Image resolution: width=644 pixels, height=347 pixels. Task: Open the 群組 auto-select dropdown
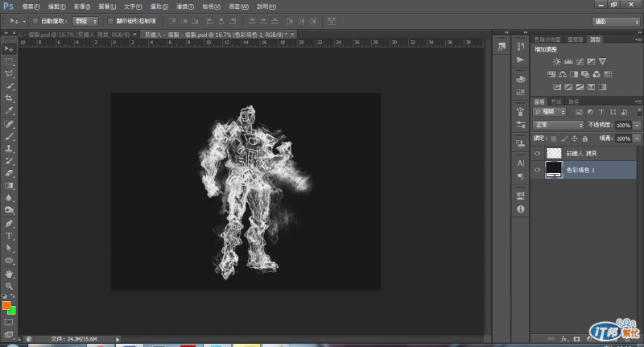click(85, 20)
